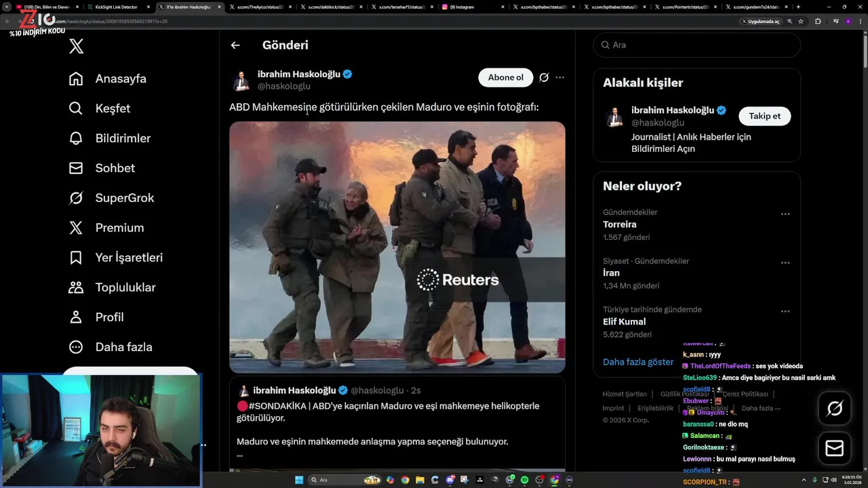Viewport: 868px width, 488px height.
Task: Expand the system tray hidden icons
Action: click(805, 480)
